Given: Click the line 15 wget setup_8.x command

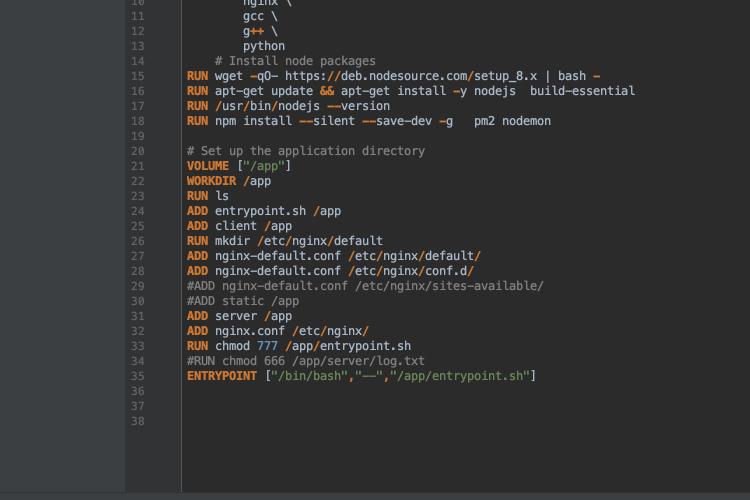Looking at the screenshot, I should coord(393,76).
